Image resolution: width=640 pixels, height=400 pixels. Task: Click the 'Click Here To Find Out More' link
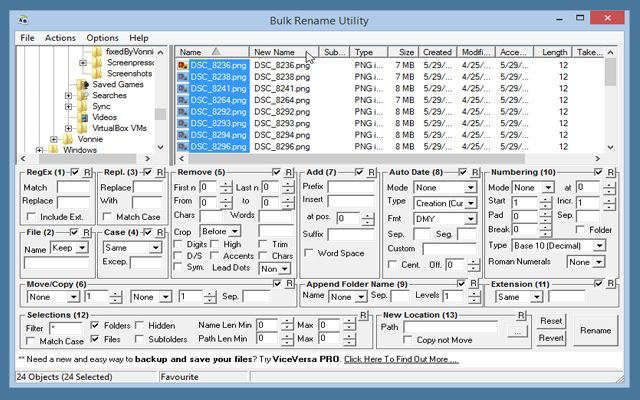tap(401, 358)
